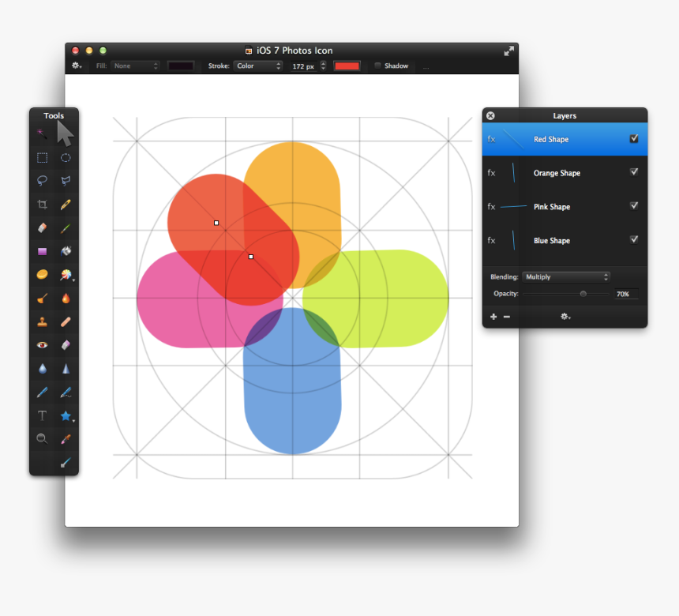Image resolution: width=679 pixels, height=616 pixels.
Task: Toggle visibility of Orange Shape layer
Action: point(634,172)
